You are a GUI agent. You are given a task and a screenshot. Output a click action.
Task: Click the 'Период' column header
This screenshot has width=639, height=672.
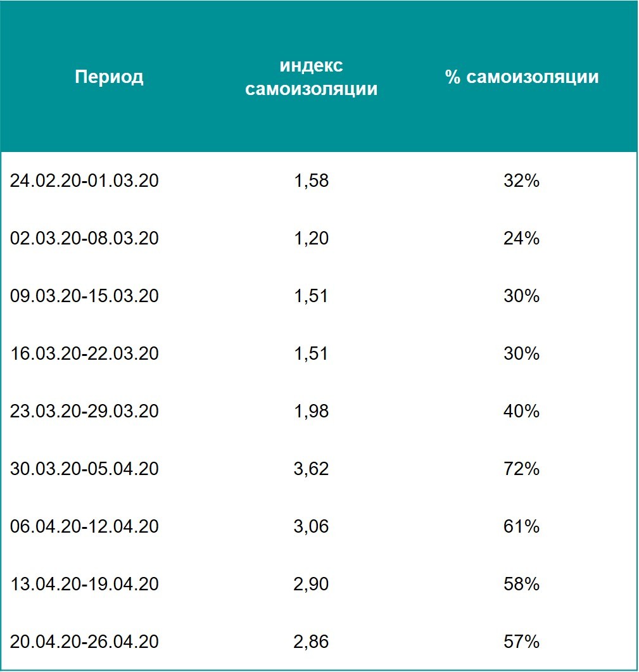109,77
